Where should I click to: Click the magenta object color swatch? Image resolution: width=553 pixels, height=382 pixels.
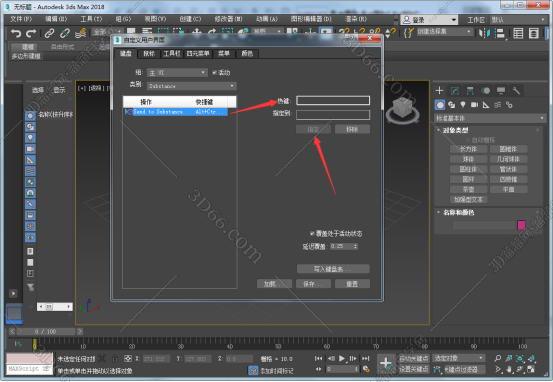[x=522, y=225]
